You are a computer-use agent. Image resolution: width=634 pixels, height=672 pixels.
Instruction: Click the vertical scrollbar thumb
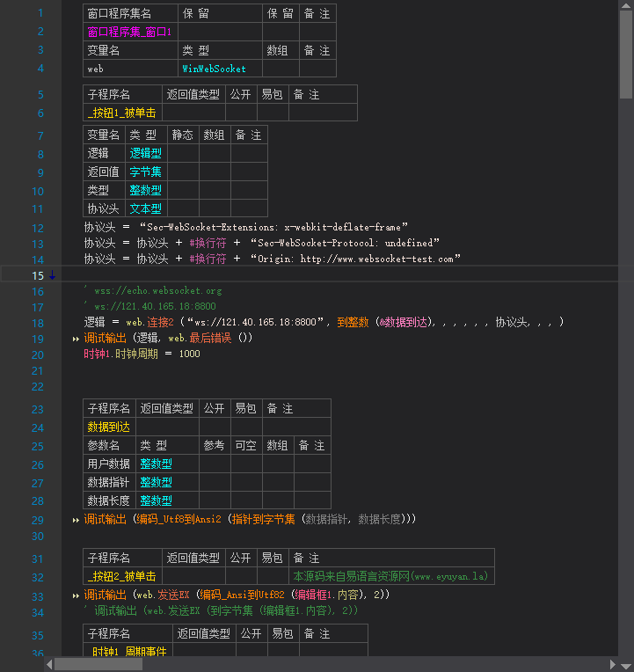pos(626,55)
